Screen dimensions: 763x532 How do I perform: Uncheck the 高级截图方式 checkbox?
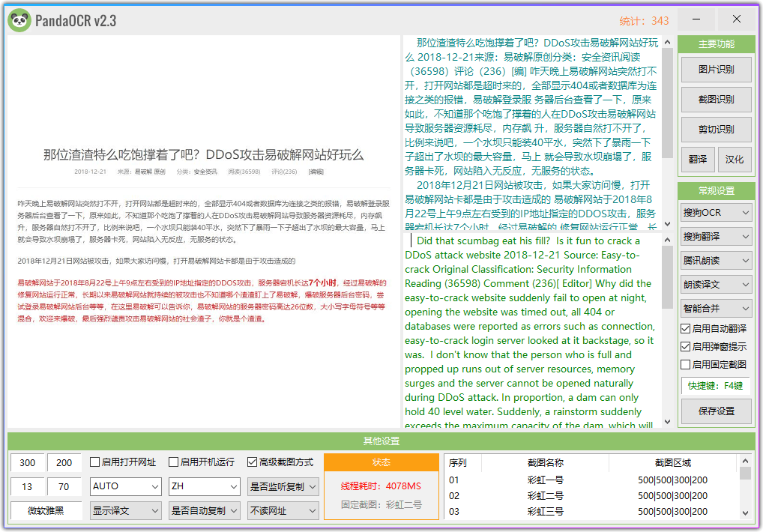coord(253,462)
